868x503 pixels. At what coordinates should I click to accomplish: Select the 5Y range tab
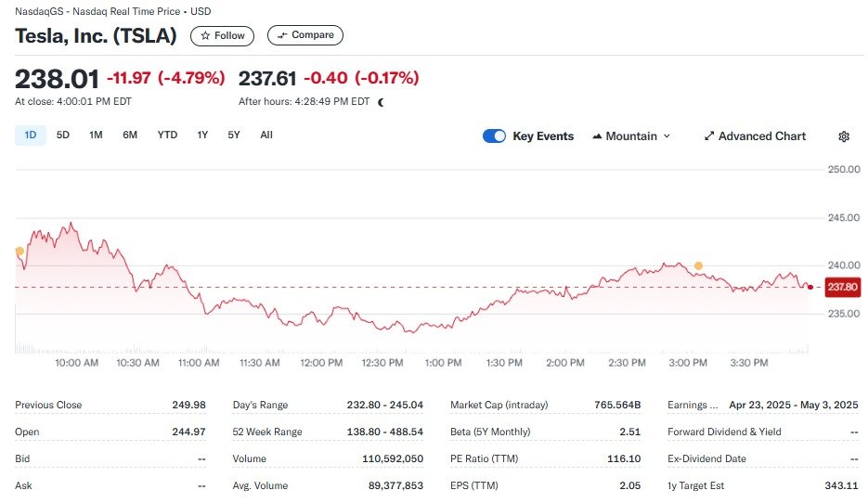coord(234,135)
